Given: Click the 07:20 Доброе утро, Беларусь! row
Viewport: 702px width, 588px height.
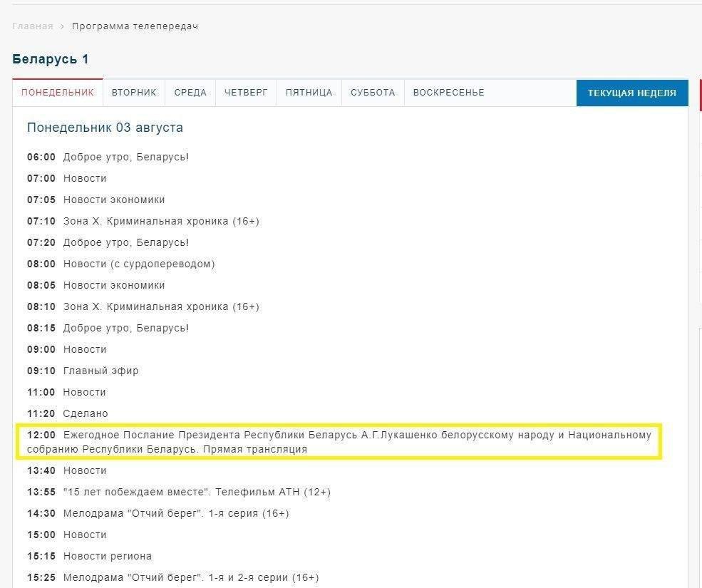Looking at the screenshot, I should tap(108, 243).
